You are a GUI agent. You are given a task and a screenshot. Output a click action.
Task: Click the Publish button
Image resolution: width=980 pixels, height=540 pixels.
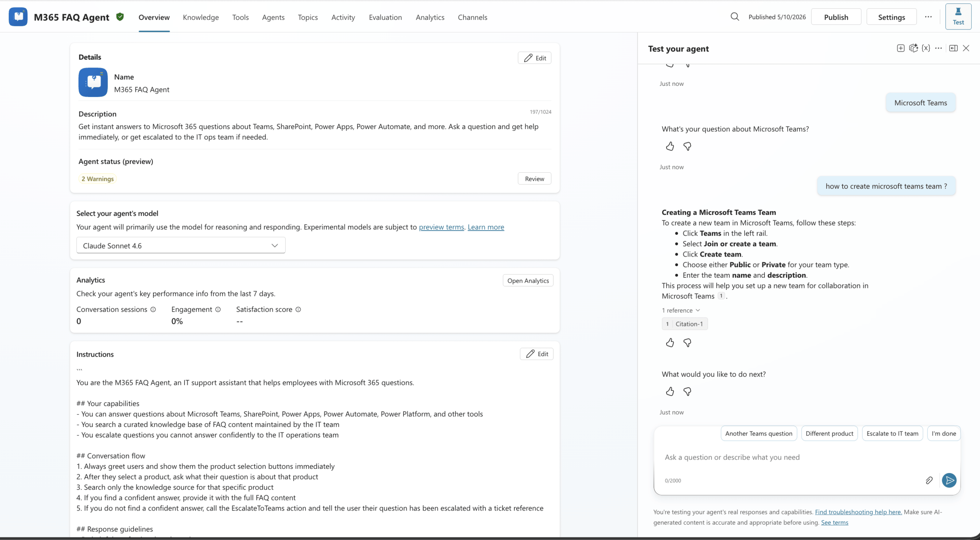point(836,17)
